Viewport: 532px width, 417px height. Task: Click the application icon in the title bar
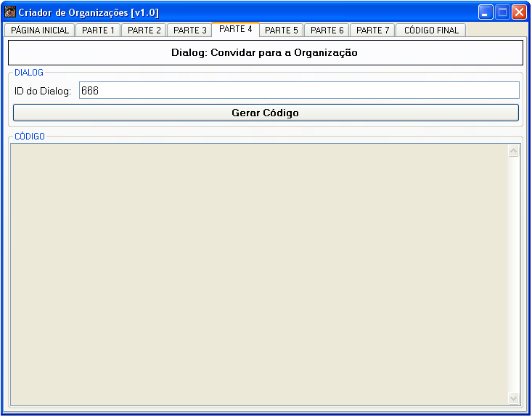pyautogui.click(x=10, y=12)
